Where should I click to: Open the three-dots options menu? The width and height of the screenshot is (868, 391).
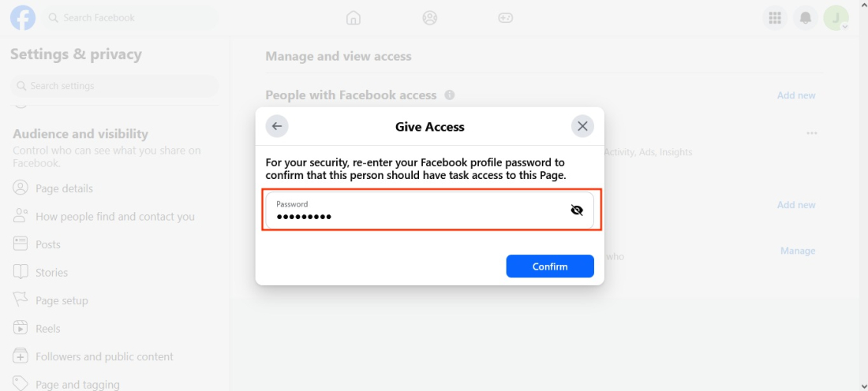point(812,133)
